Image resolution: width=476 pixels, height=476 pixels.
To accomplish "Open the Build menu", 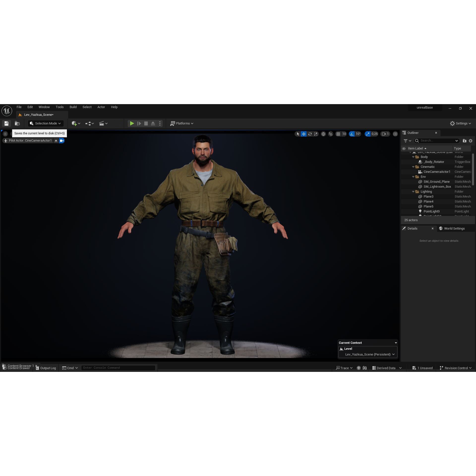I will 73,107.
